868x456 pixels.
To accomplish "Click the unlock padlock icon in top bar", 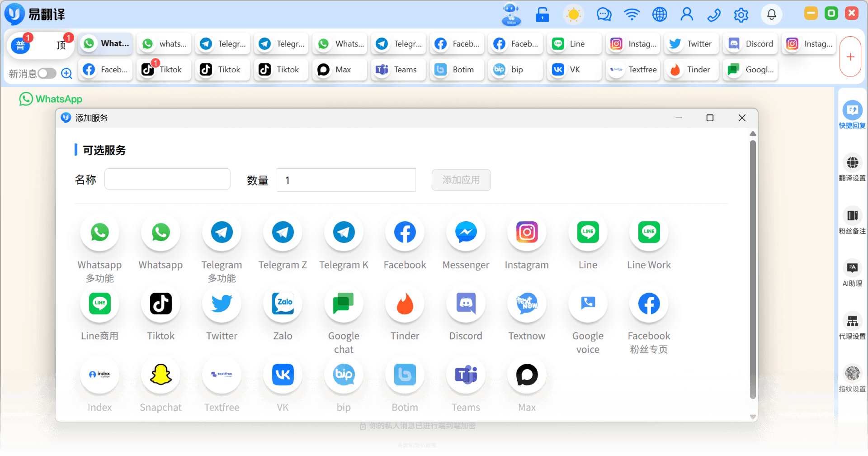I will click(x=542, y=14).
